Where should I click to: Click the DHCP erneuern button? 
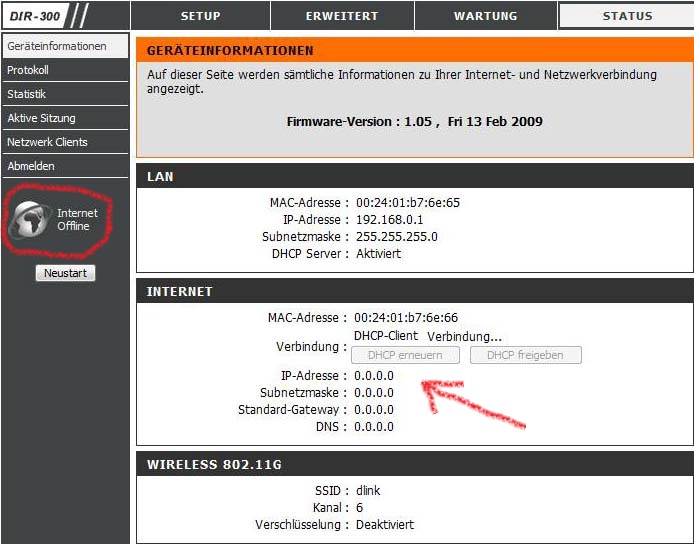pos(405,355)
